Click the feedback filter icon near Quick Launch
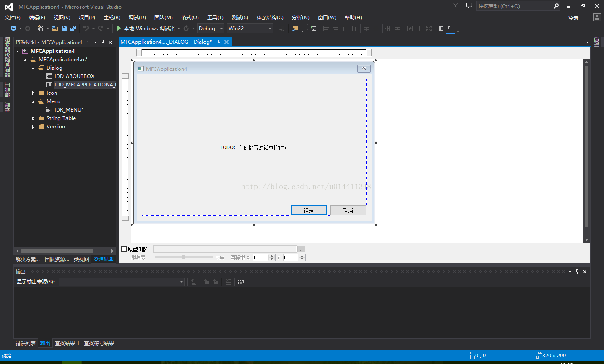The height and width of the screenshot is (364, 604). pyautogui.click(x=456, y=5)
